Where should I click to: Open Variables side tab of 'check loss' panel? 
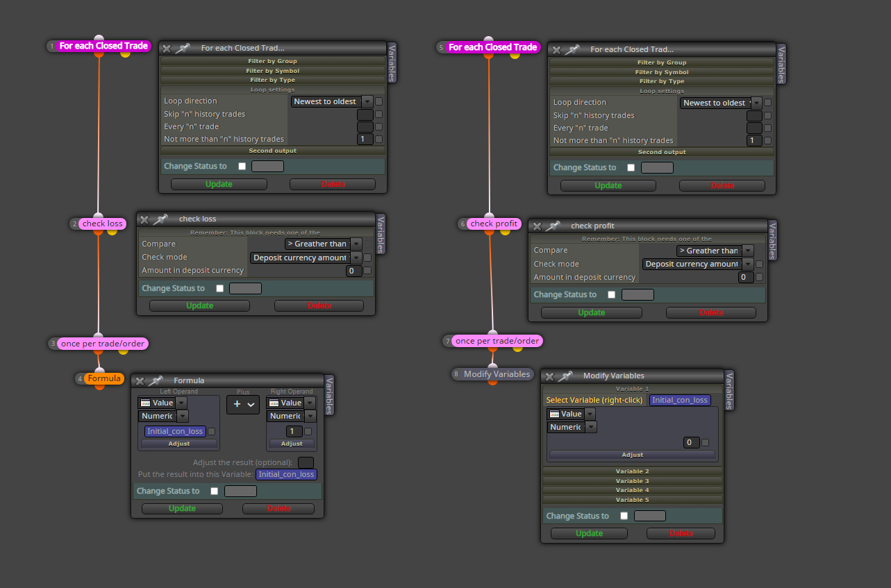coord(381,235)
